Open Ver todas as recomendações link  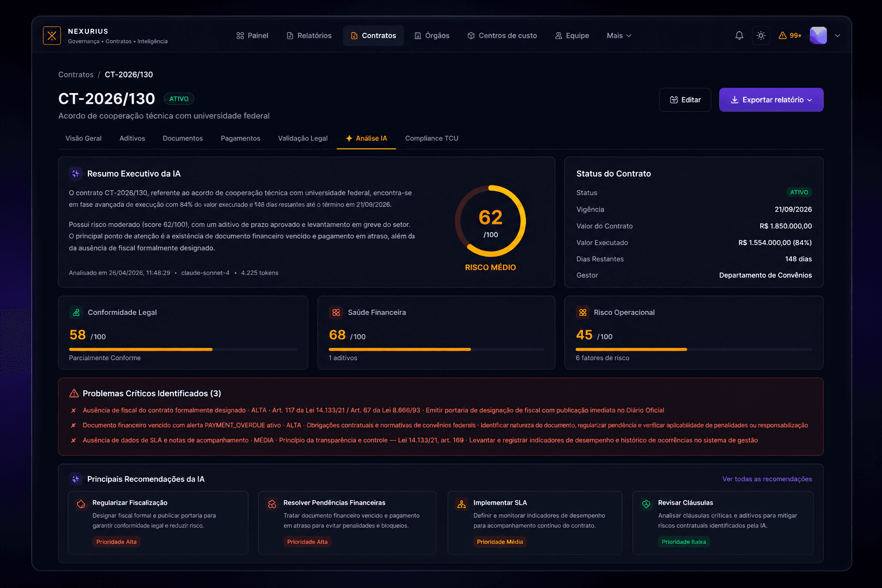click(767, 479)
